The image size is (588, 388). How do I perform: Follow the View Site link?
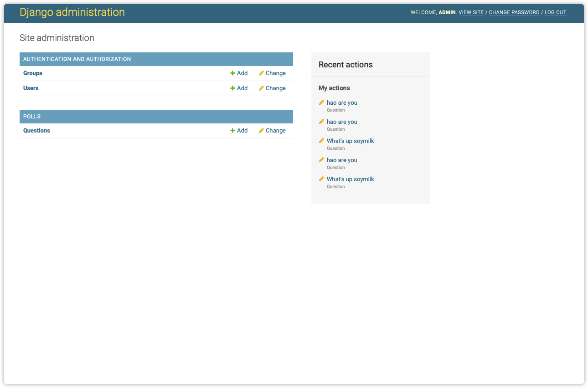click(471, 13)
